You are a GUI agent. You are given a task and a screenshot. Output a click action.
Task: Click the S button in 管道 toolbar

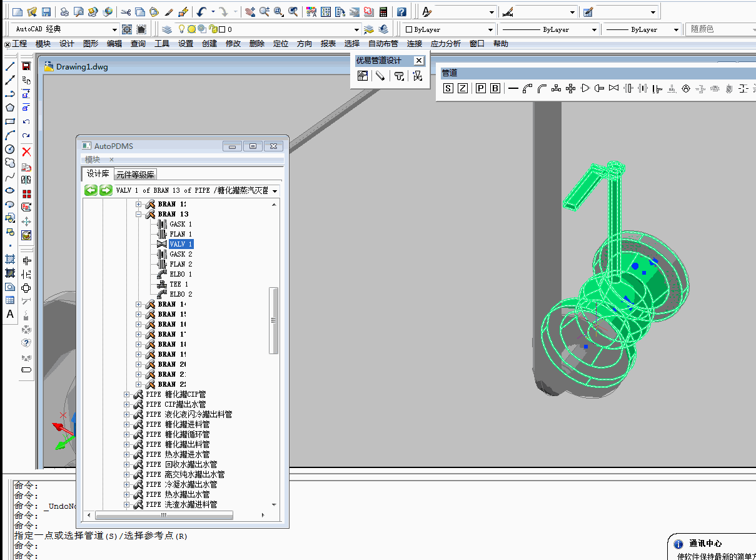pos(448,88)
